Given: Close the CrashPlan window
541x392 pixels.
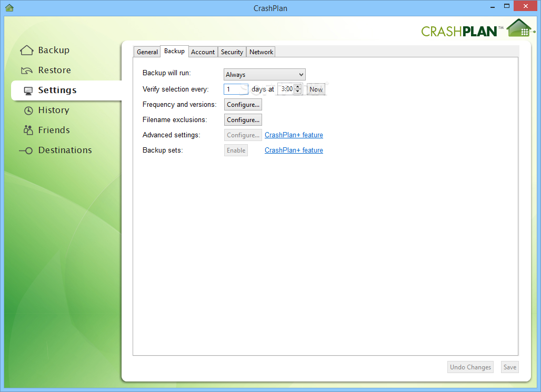Looking at the screenshot, I should [x=525, y=6].
